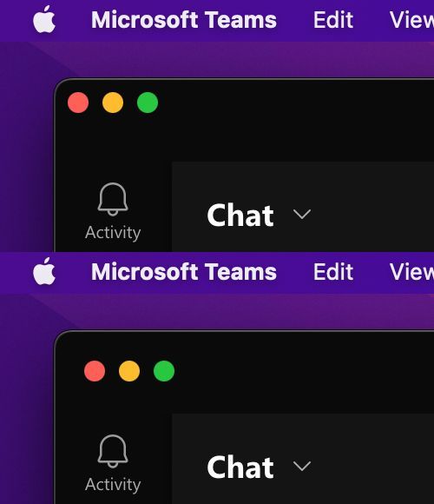This screenshot has height=504, width=434.
Task: Open the Edit menu in lower menu bar
Action: pos(333,272)
